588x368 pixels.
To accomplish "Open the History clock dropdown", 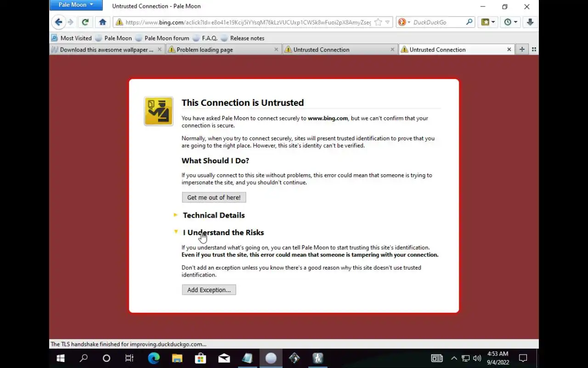I will (510, 22).
